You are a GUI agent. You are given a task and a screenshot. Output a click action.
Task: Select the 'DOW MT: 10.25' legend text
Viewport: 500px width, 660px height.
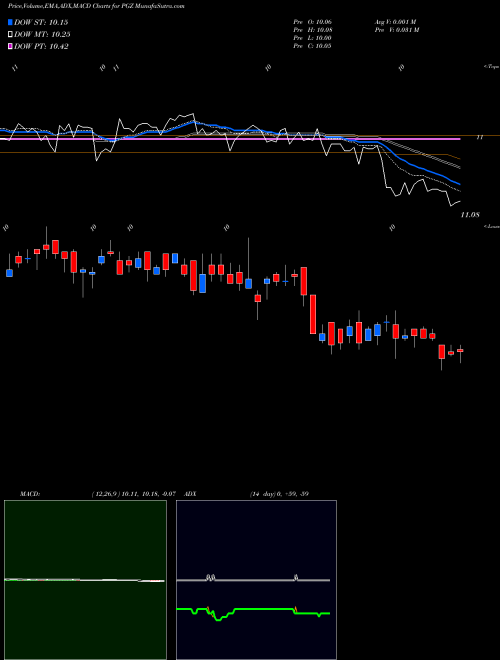(x=42, y=35)
